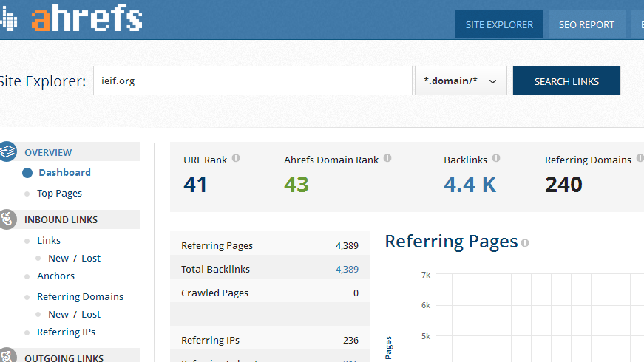View New under Referring Domains
Screen dimensions: 644x362
(58, 315)
